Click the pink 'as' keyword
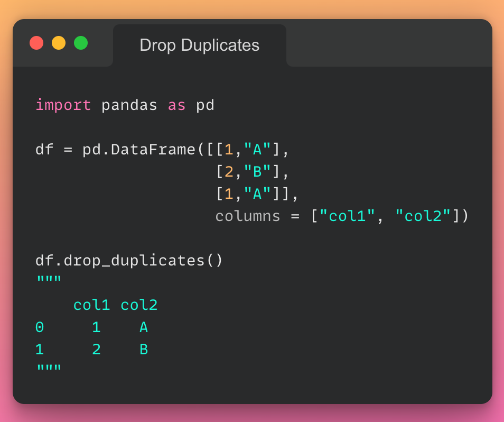 [176, 106]
